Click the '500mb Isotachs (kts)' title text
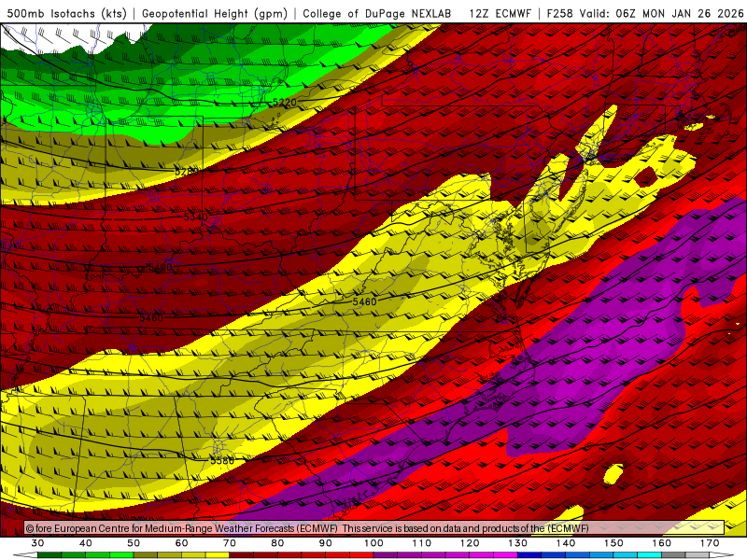This screenshot has width=747, height=560. coord(66,13)
